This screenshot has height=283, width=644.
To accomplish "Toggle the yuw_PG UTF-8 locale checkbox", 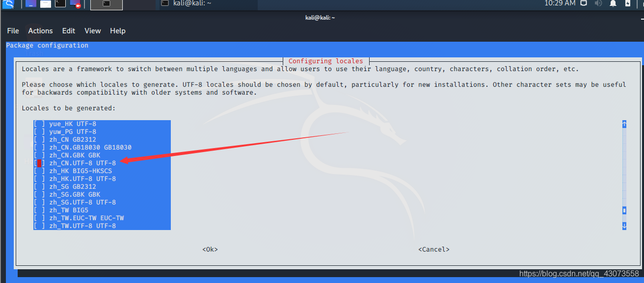I will [x=39, y=132].
